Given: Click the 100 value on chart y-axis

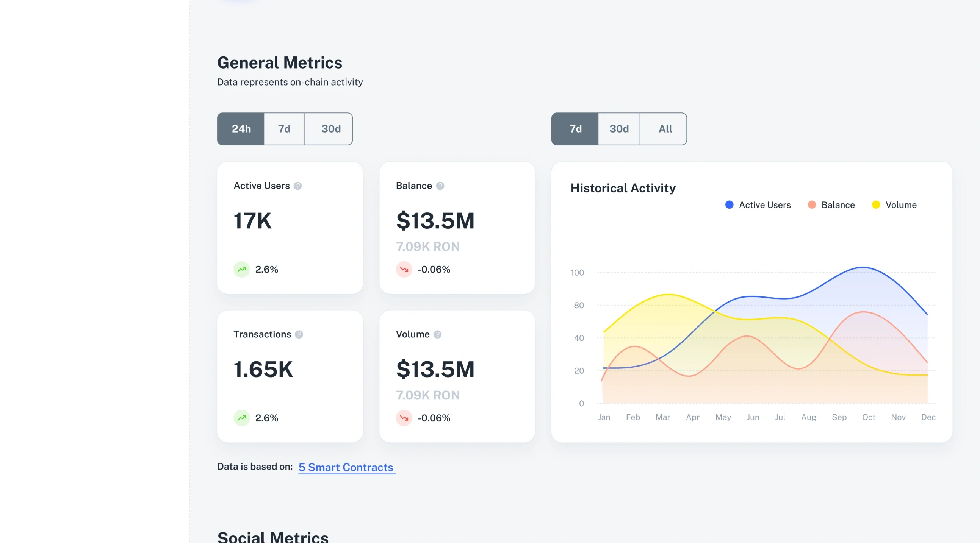Looking at the screenshot, I should [x=577, y=273].
